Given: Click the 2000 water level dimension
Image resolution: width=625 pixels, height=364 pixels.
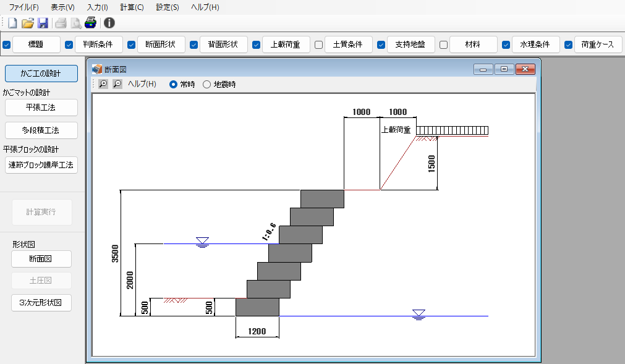Looking at the screenshot, I should pos(130,280).
